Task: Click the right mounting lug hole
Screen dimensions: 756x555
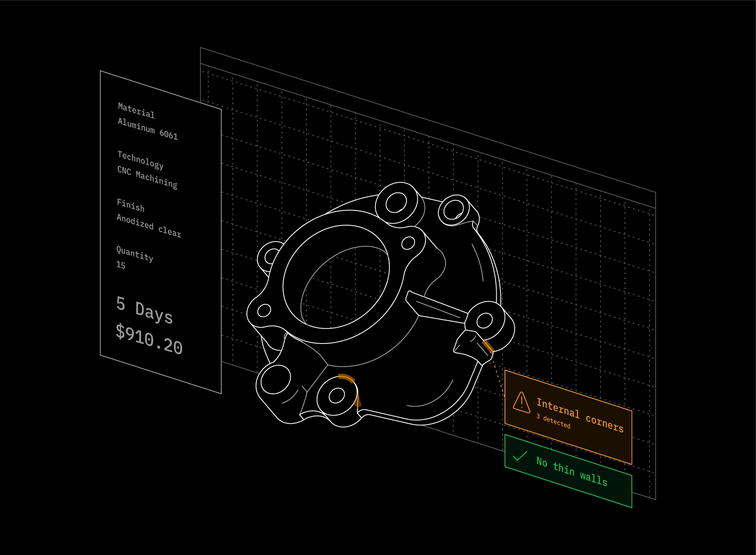Action: click(x=484, y=321)
